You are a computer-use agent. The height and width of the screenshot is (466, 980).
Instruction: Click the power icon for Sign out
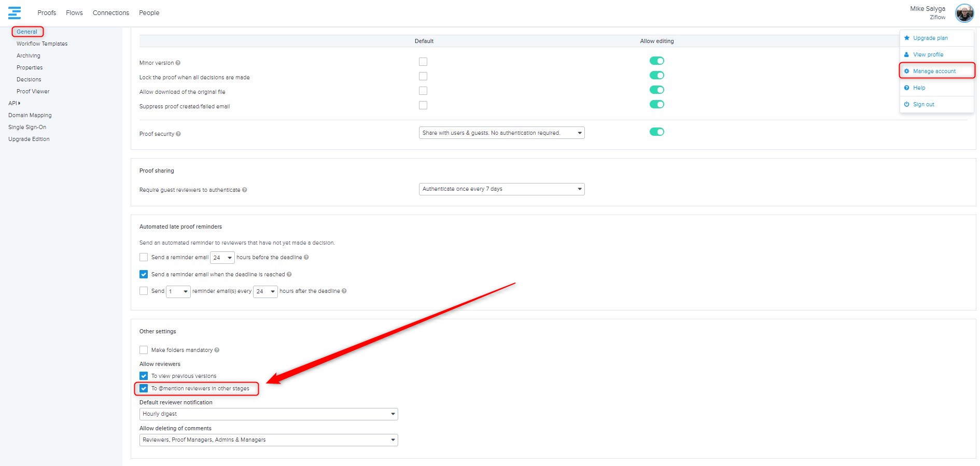(x=907, y=104)
